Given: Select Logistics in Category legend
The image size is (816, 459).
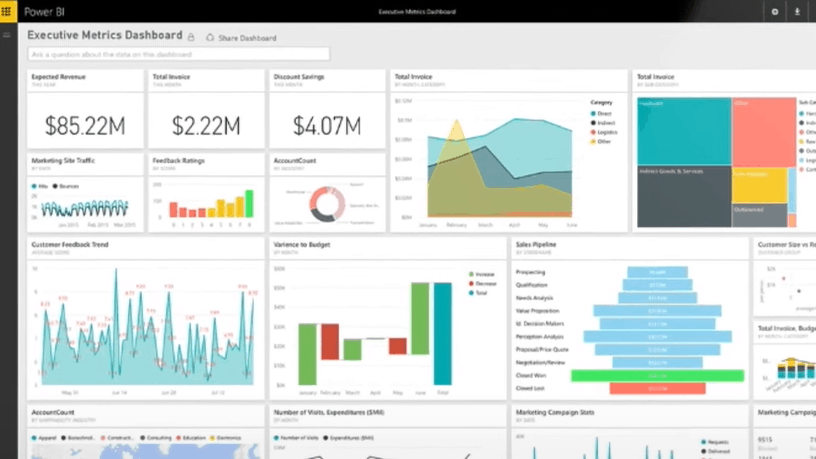Looking at the screenshot, I should click(x=604, y=132).
